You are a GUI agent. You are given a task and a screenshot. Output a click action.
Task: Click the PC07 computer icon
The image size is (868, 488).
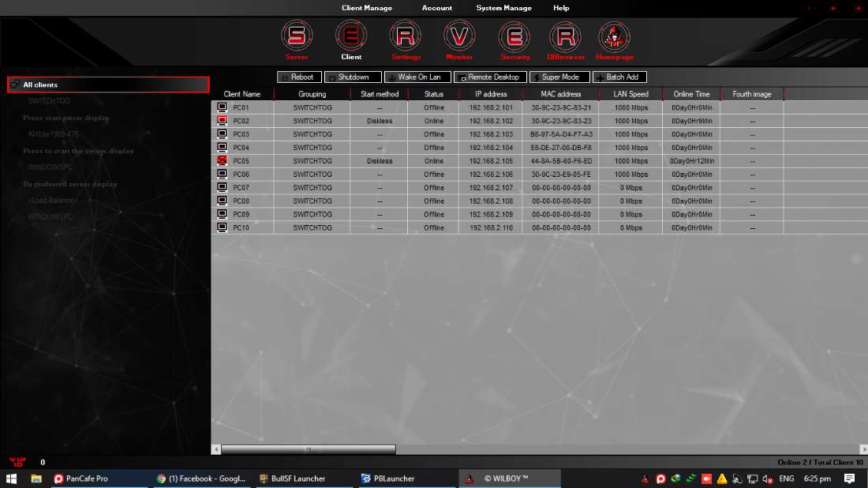tap(222, 186)
